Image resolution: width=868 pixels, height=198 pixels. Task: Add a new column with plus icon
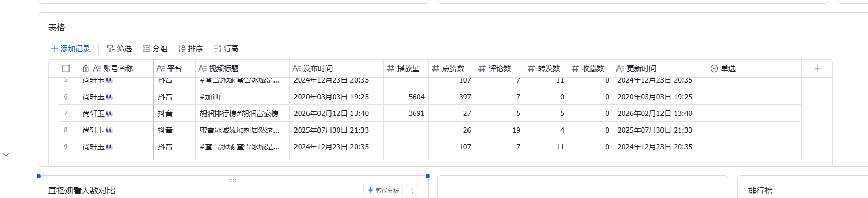coord(817,68)
